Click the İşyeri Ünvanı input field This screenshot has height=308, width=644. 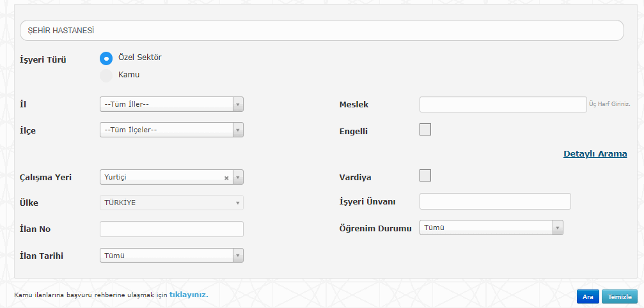point(495,201)
